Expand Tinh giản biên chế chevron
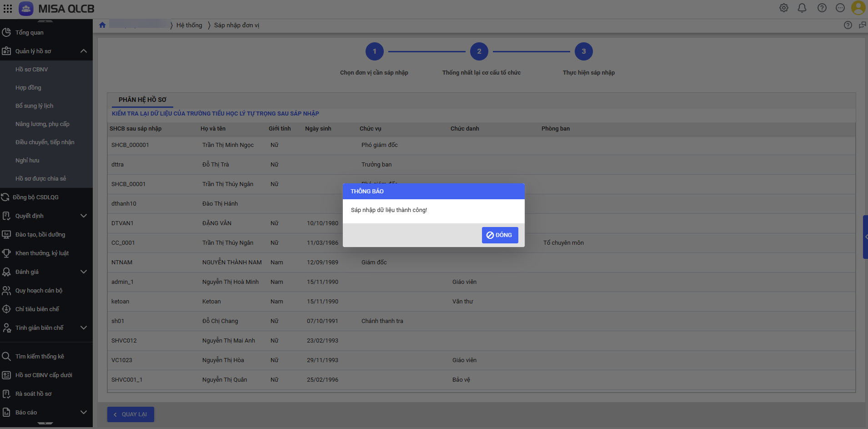 (84, 328)
